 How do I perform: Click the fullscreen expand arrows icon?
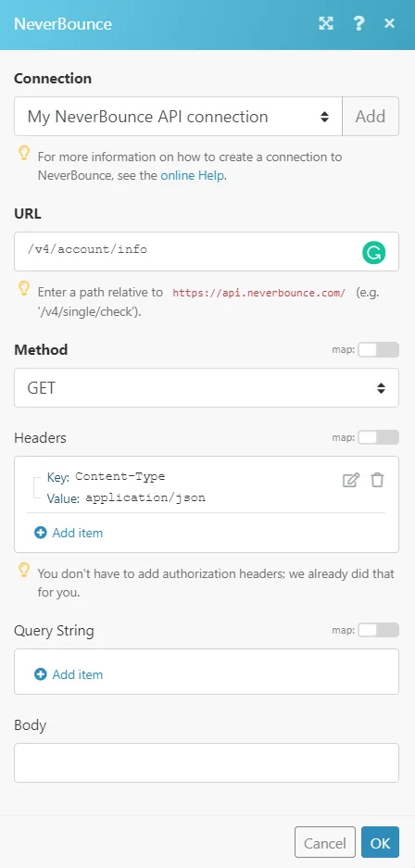tap(326, 23)
